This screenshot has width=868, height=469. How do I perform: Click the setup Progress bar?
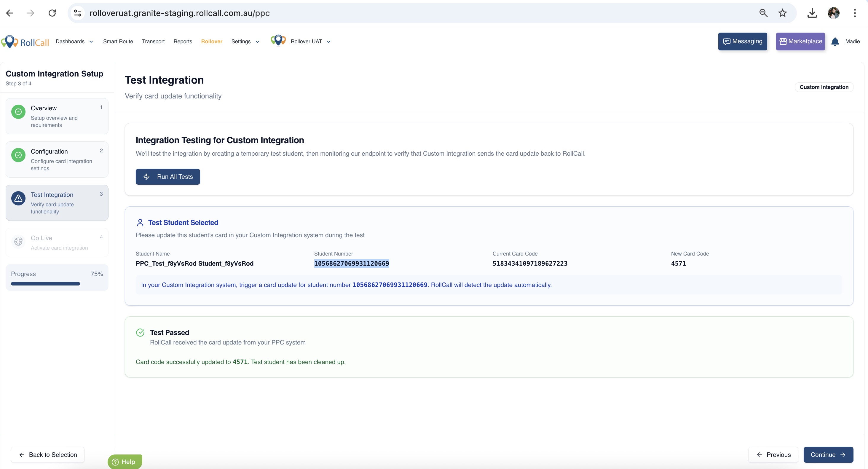(x=45, y=284)
